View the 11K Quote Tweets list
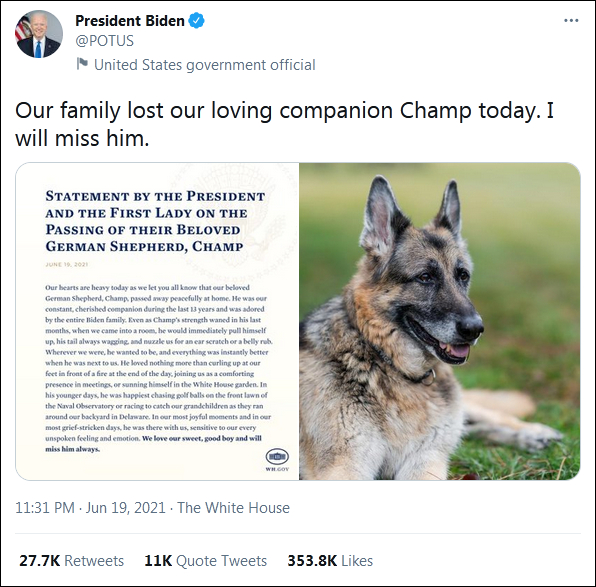 pyautogui.click(x=206, y=561)
